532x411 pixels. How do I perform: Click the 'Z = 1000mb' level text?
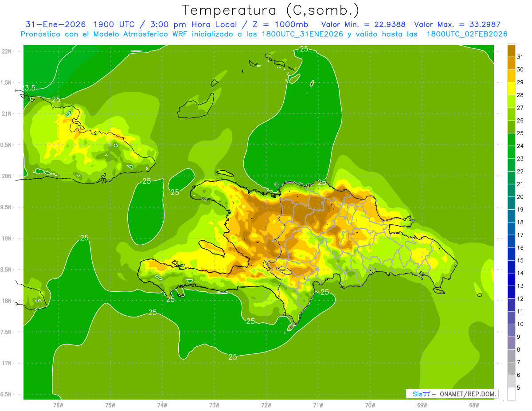[x=280, y=24]
